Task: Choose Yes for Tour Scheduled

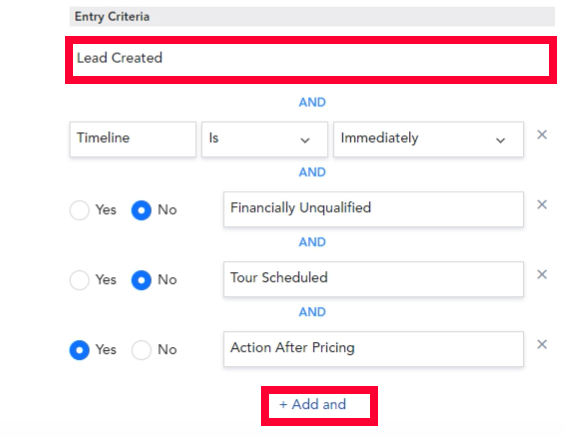Action: point(80,280)
